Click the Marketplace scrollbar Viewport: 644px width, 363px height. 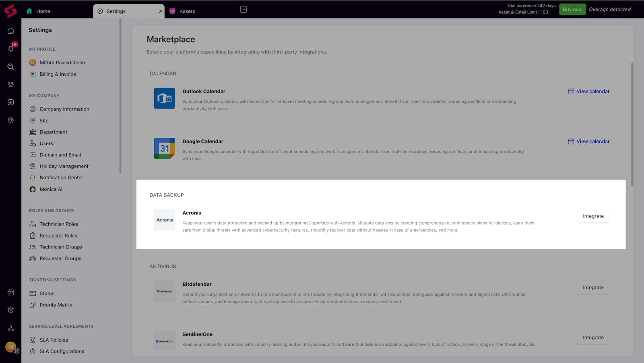click(x=632, y=124)
